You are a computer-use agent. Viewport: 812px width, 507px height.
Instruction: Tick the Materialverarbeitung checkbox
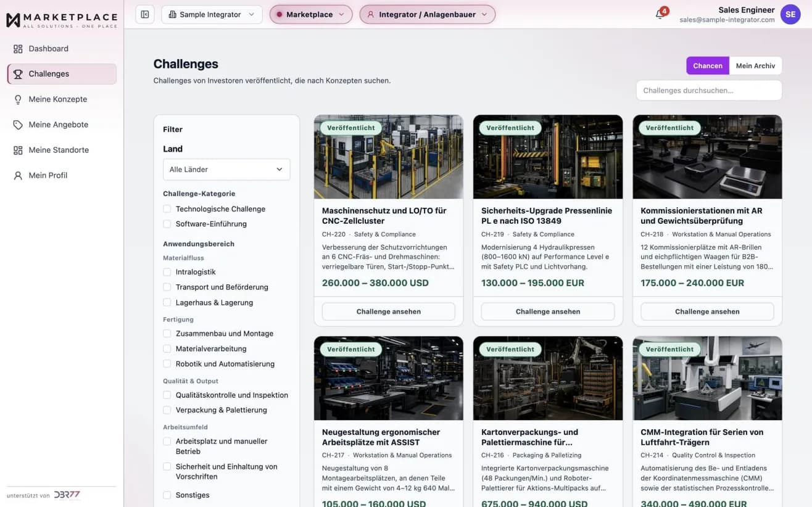click(x=167, y=349)
